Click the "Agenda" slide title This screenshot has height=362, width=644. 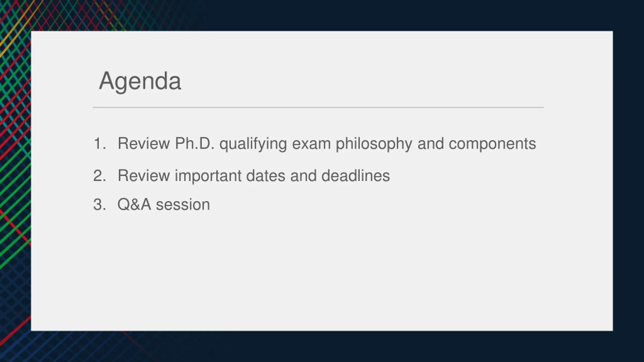point(140,81)
